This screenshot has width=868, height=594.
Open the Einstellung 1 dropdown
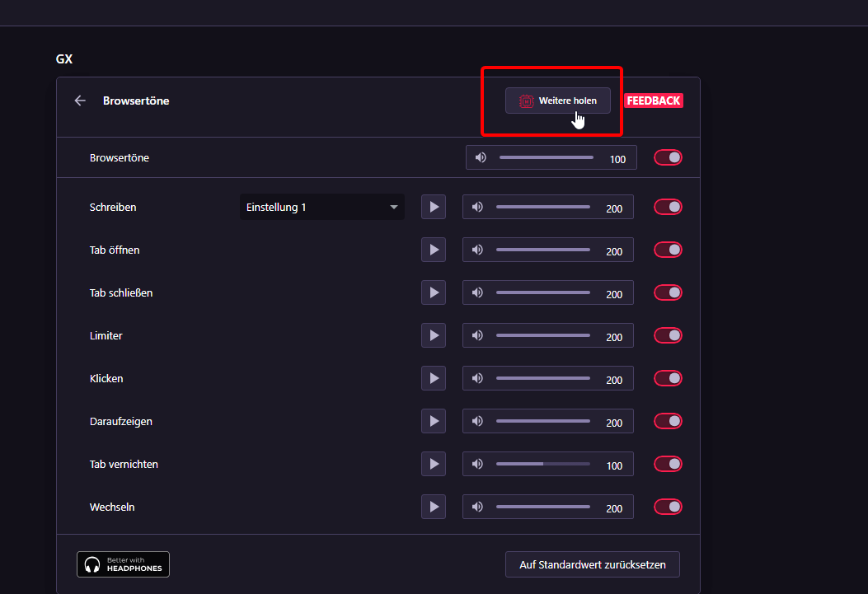pyautogui.click(x=321, y=207)
